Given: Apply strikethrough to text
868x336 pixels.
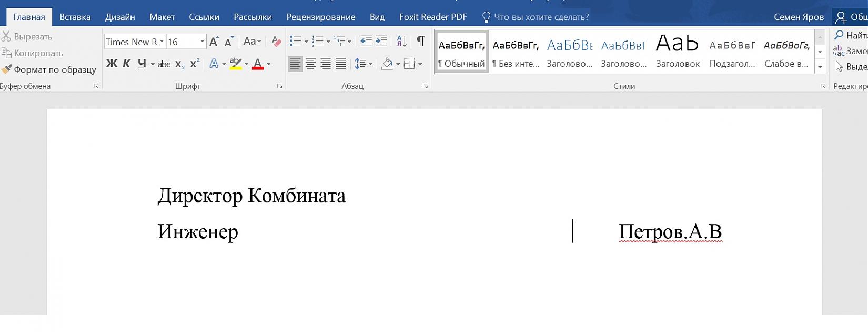Looking at the screenshot, I should 164,64.
